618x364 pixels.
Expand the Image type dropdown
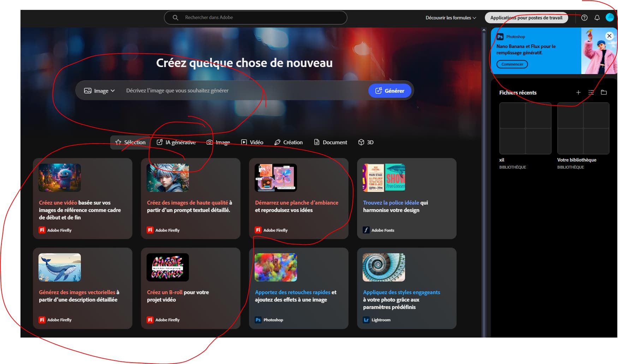pos(100,91)
